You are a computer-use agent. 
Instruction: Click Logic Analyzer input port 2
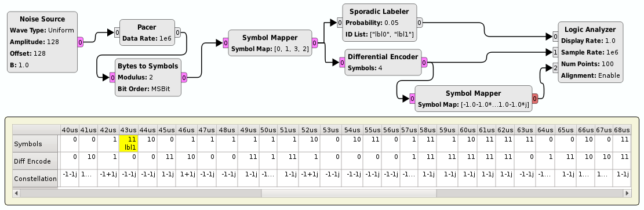pos(555,68)
